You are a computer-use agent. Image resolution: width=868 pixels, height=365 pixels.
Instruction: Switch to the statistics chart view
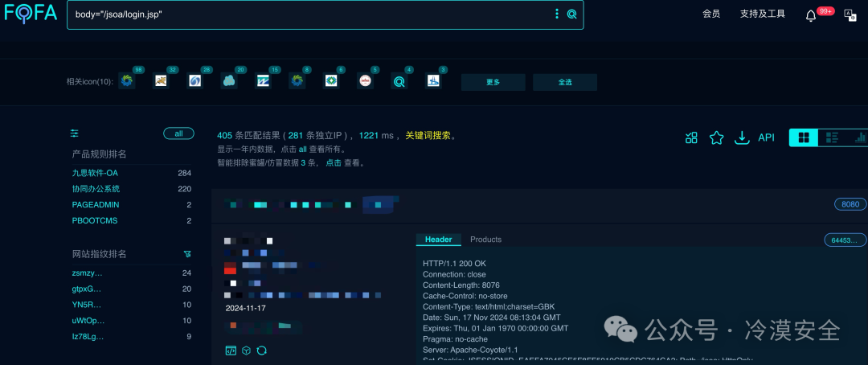(x=860, y=138)
